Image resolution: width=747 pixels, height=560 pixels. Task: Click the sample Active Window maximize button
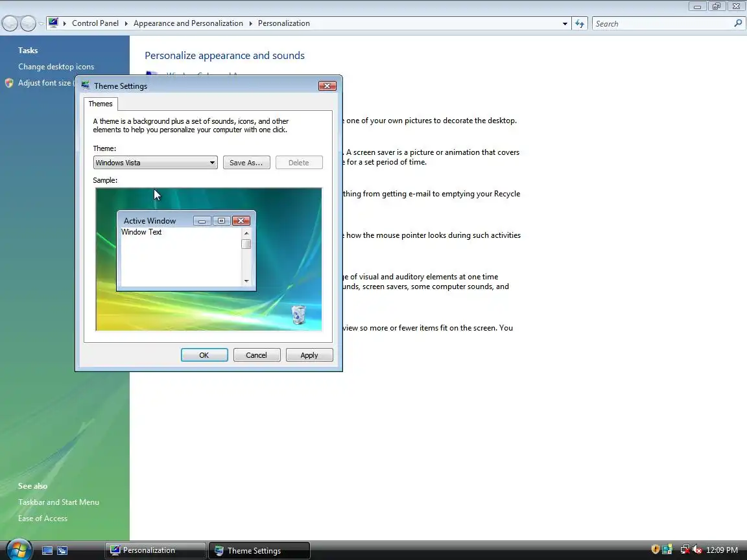(x=221, y=220)
